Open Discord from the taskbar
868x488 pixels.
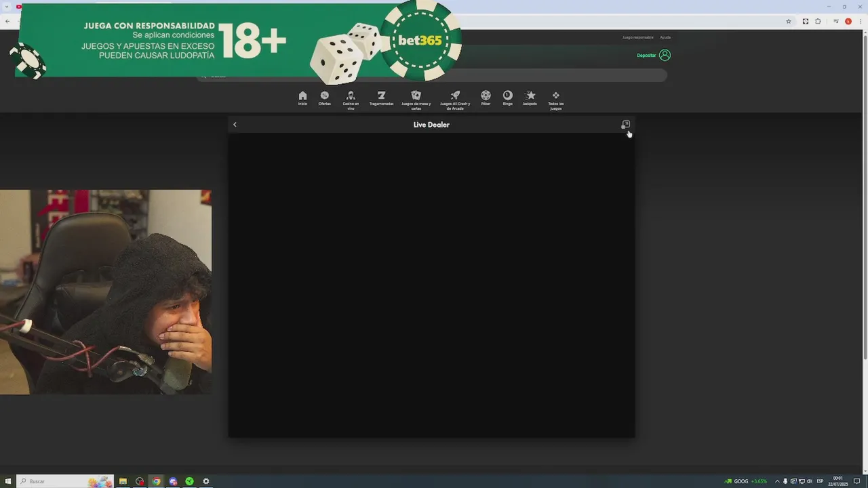(x=173, y=481)
